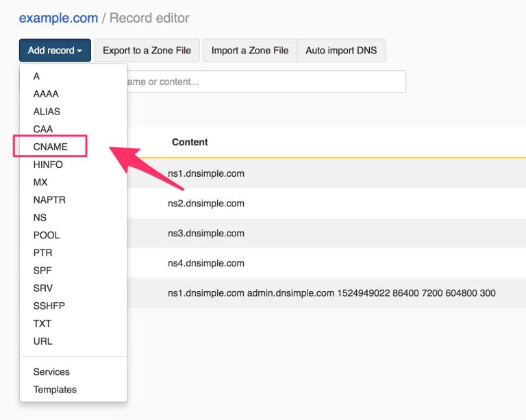Choose the SRV record type
Viewport: 526px width, 420px height.
(x=42, y=288)
